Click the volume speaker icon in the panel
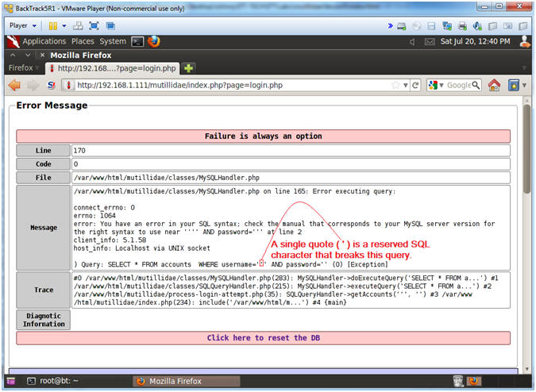This screenshot has height=392, width=536. 412,41
